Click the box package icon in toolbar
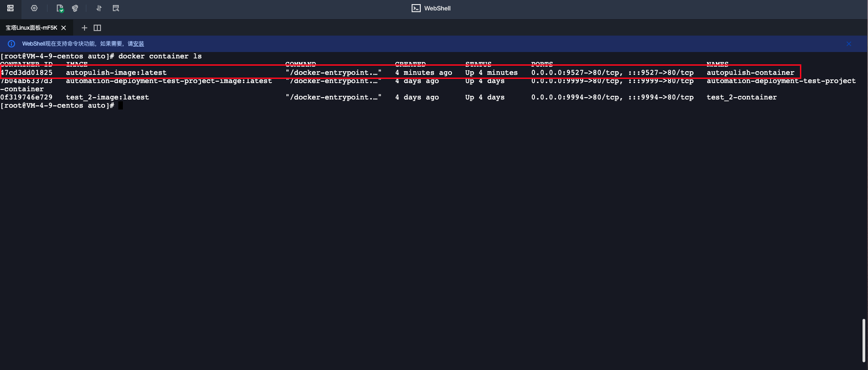Viewport: 868px width, 370px height. tap(75, 8)
